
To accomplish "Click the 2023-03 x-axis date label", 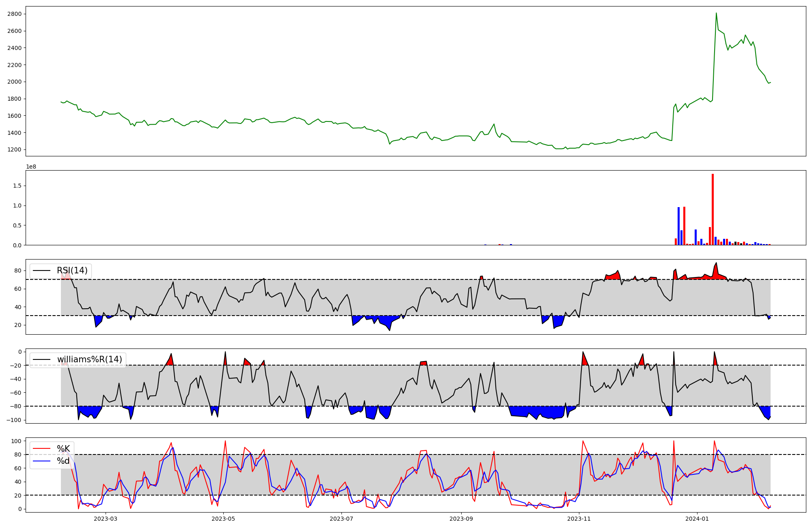I will tap(106, 519).
